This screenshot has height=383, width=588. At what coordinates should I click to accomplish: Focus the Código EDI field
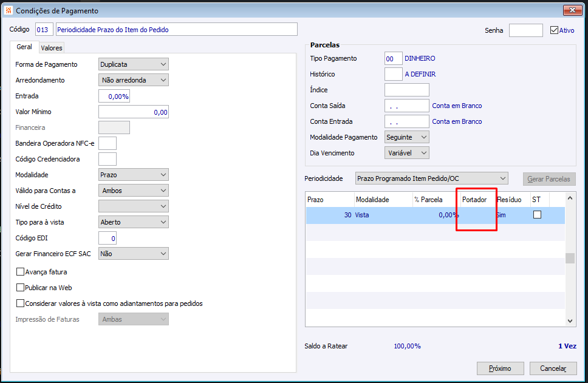(108, 239)
